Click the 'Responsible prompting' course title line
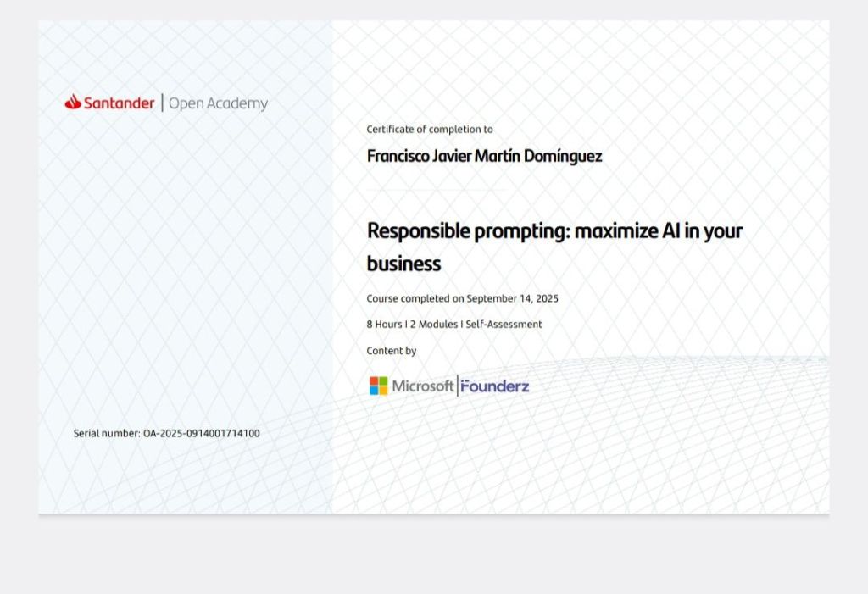 554,230
